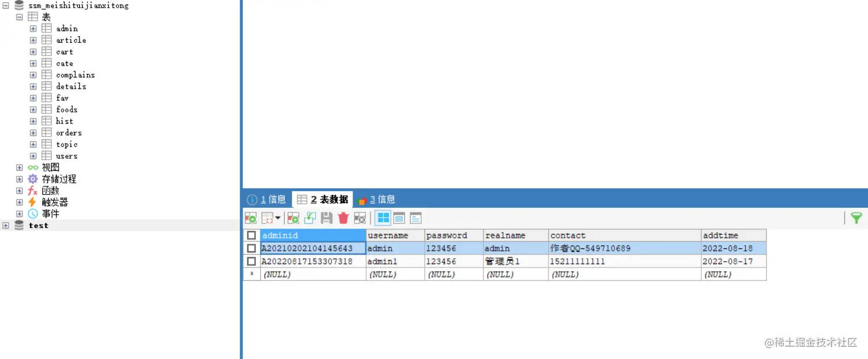Open the 1 信息 tab
The height and width of the screenshot is (359, 868).
pos(266,199)
